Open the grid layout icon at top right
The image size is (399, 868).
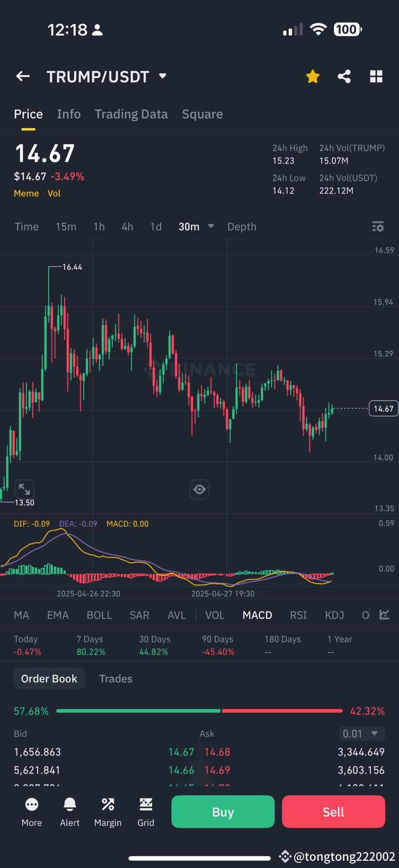[x=376, y=76]
